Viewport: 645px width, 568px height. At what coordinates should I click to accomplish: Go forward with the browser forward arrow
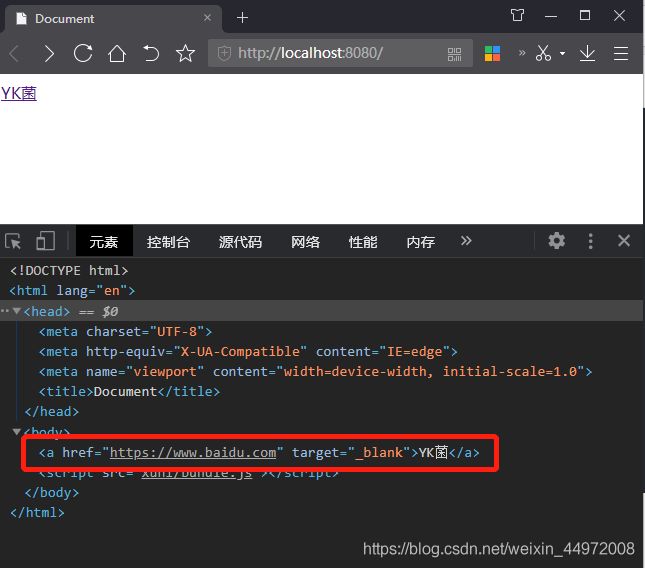(49, 53)
